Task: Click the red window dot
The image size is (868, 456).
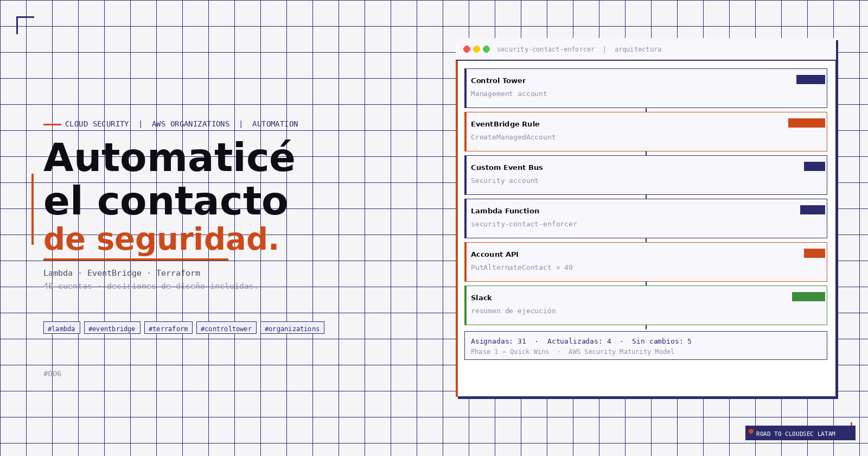Action: tap(467, 49)
